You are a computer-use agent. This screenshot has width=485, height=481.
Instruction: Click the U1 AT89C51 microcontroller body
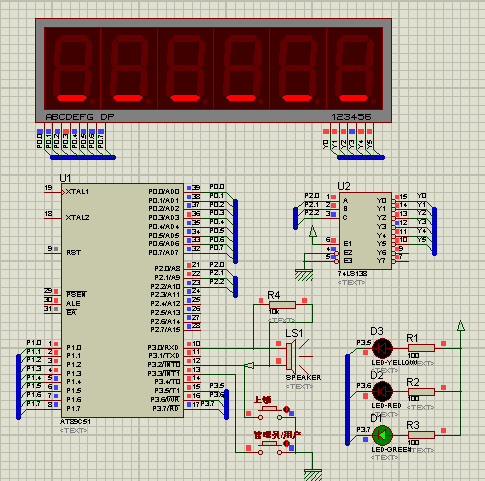point(122,300)
